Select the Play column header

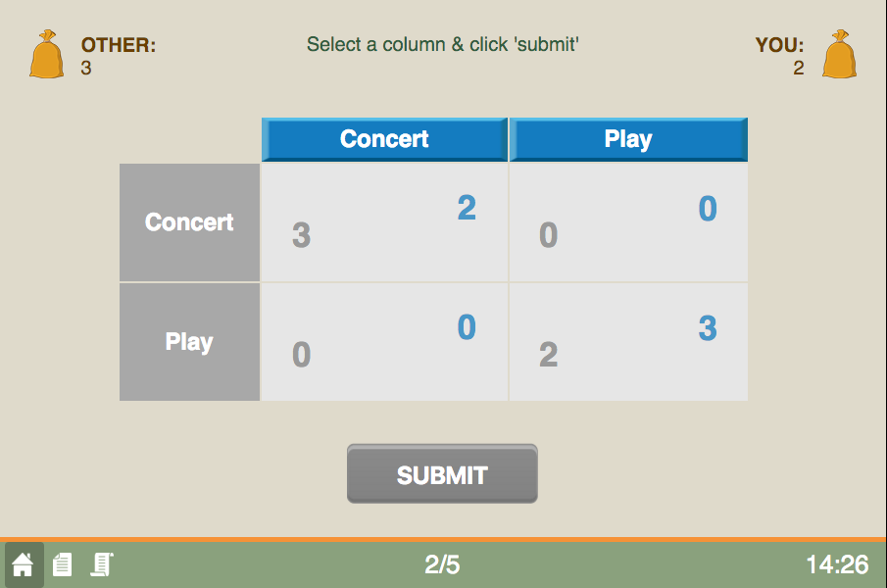tap(628, 139)
